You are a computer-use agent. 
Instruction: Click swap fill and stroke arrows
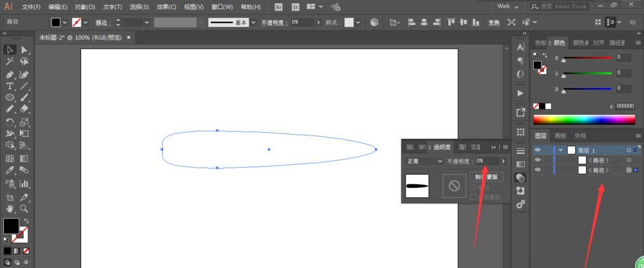point(26,221)
